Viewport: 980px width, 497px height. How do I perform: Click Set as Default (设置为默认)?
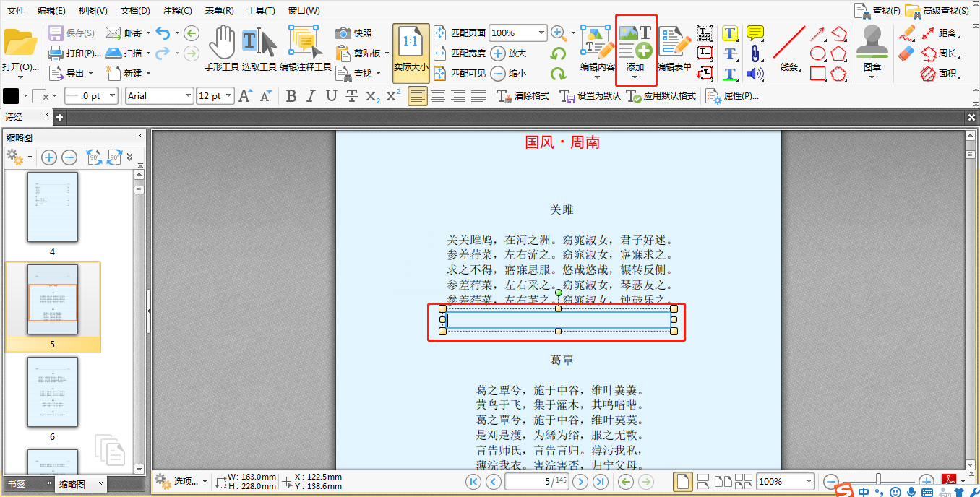[x=590, y=96]
